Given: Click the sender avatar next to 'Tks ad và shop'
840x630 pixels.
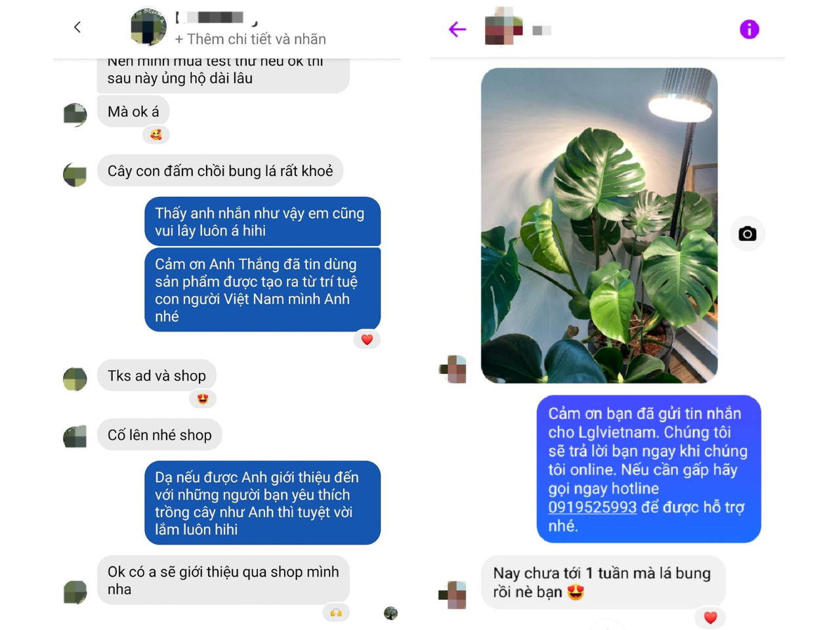Looking at the screenshot, I should [75, 379].
